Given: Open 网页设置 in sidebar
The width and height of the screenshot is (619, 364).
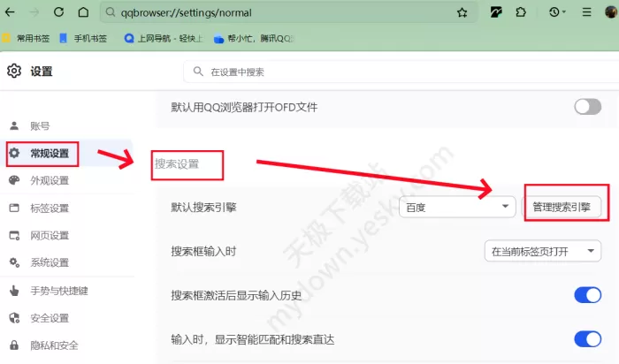Looking at the screenshot, I should tap(40, 235).
